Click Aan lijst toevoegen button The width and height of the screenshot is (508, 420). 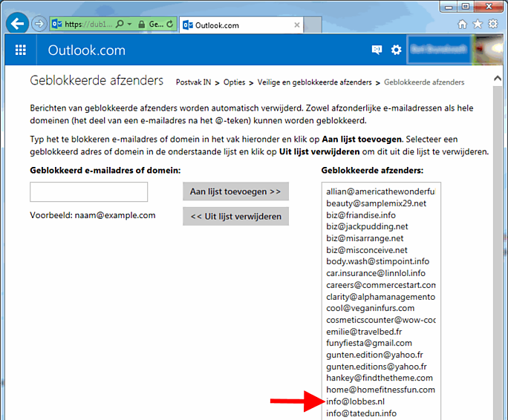[235, 191]
